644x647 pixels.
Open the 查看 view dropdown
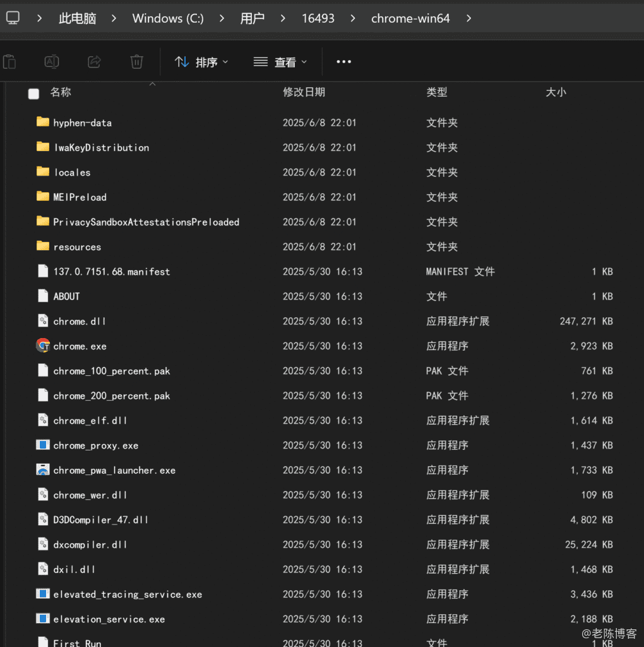click(x=280, y=62)
